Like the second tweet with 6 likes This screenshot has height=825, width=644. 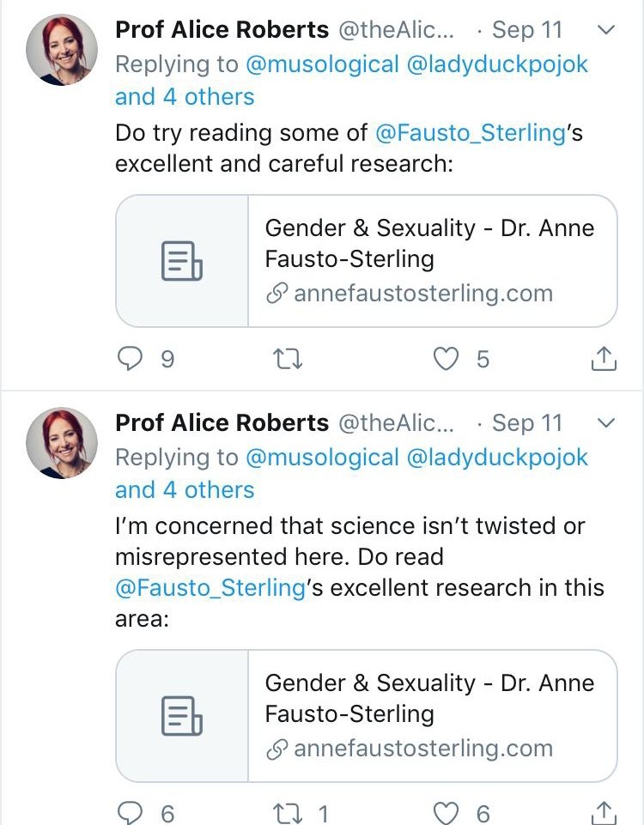446,813
